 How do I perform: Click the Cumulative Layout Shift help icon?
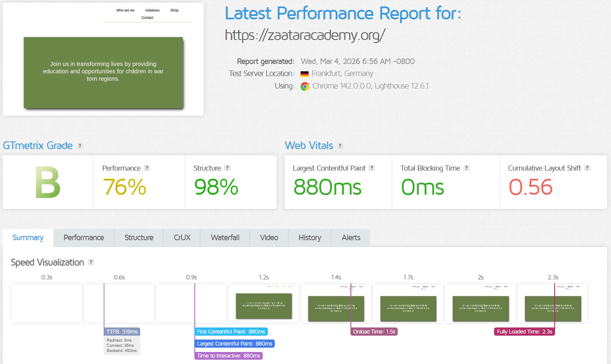(587, 168)
